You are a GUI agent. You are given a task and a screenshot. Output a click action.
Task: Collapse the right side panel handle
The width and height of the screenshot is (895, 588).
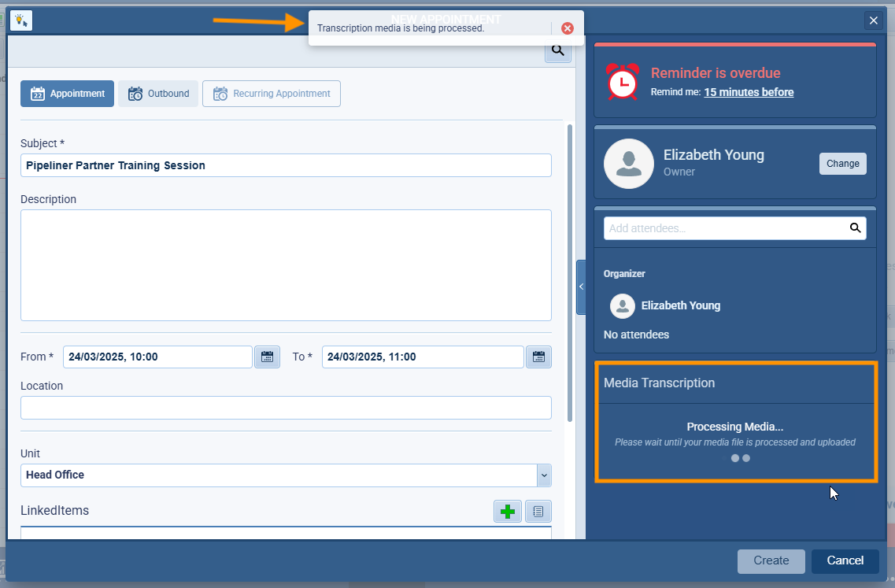pyautogui.click(x=581, y=287)
